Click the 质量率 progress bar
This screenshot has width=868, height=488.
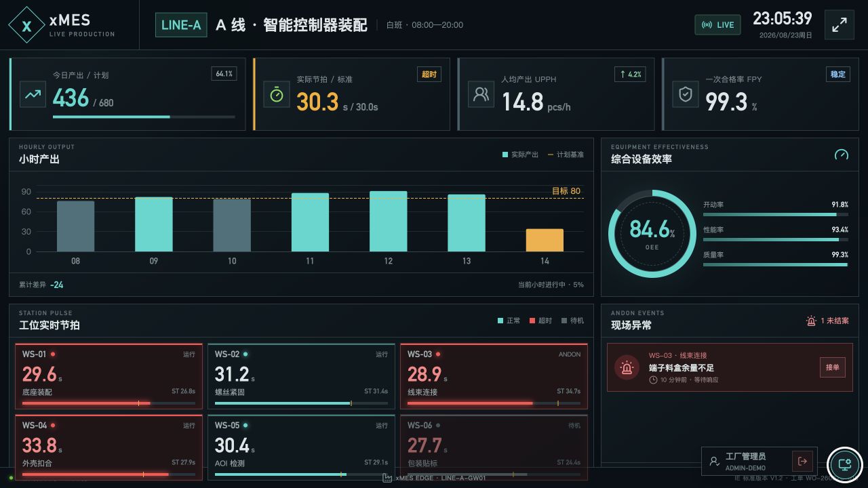776,265
